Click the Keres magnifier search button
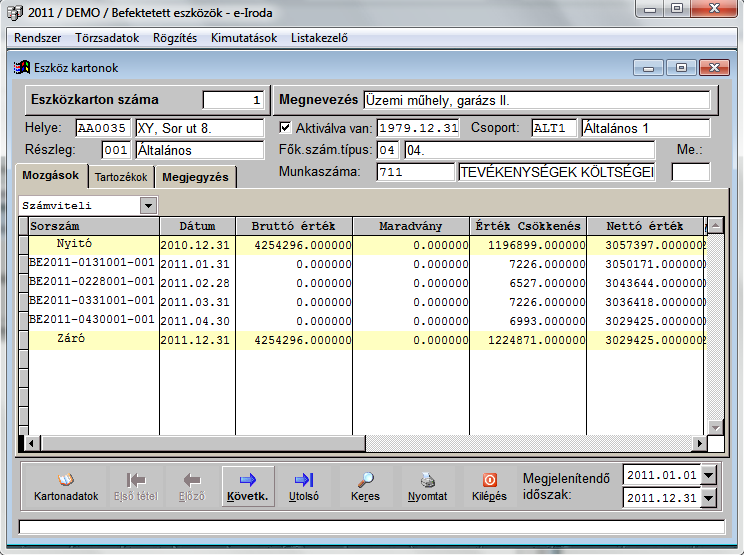The width and height of the screenshot is (744, 555). (x=366, y=486)
